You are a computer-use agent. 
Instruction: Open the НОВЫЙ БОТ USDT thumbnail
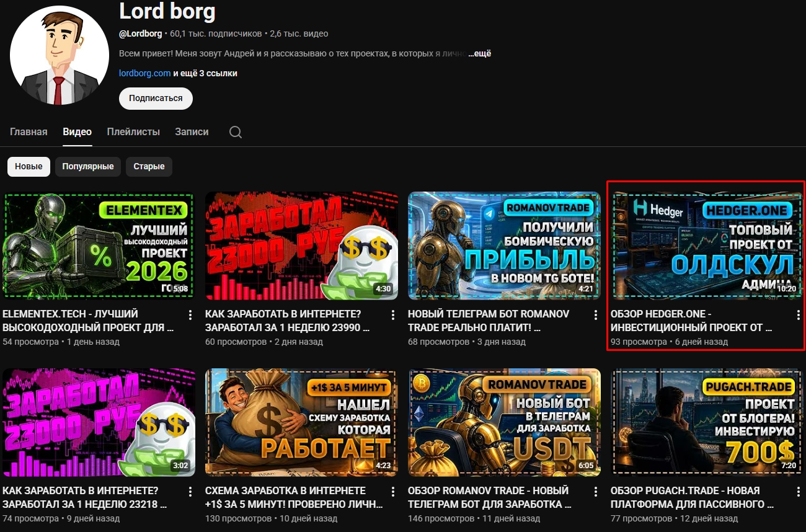click(504, 422)
